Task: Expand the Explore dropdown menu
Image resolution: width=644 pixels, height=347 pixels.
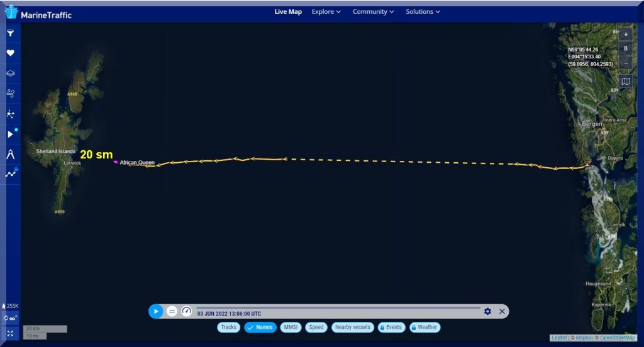Action: [x=326, y=11]
